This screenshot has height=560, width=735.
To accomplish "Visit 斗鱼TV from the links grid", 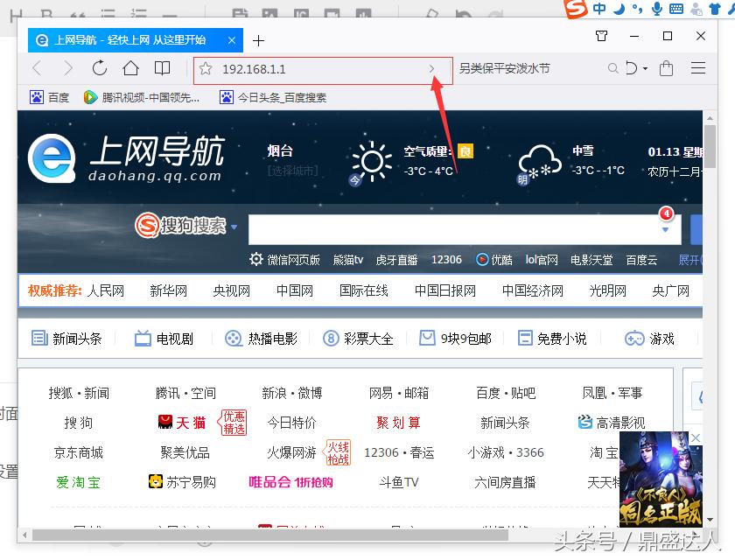I will pos(398,482).
